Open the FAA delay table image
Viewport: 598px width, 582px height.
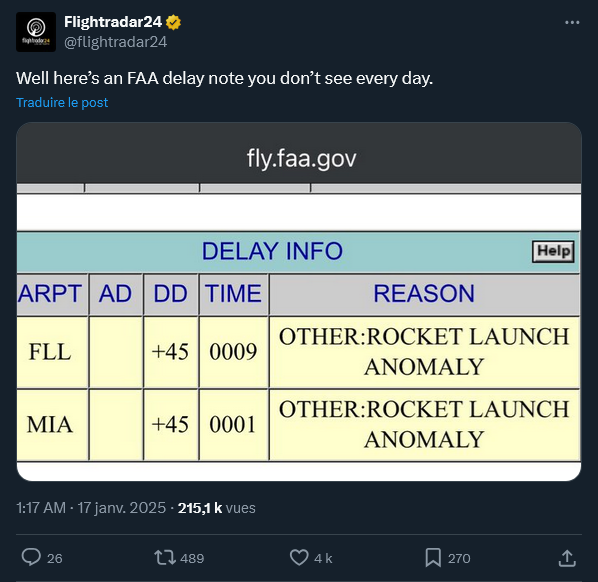[x=299, y=301]
